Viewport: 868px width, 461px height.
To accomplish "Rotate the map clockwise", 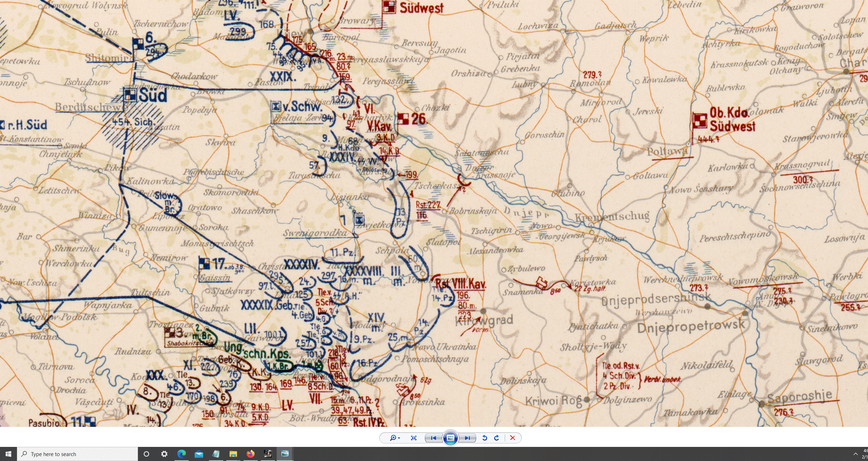I will tap(497, 438).
